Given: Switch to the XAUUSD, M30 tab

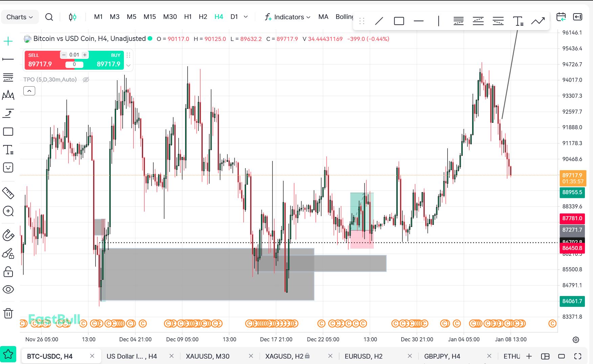Looking at the screenshot, I should pos(207,356).
